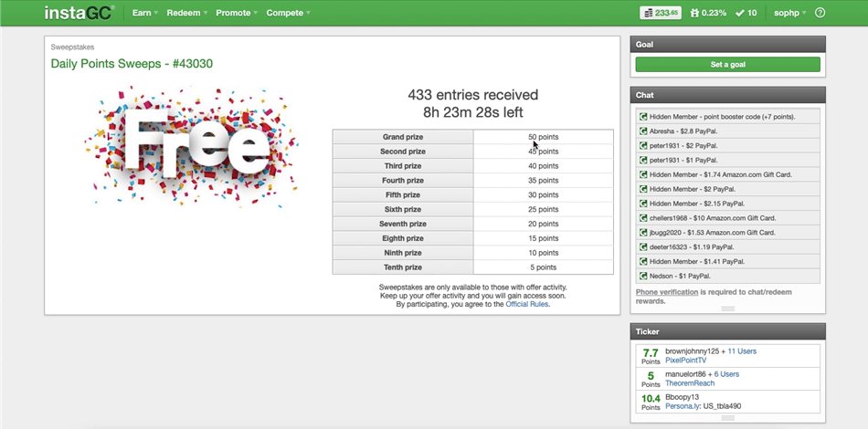
Task: Click the 10.4 Points ticker value
Action: [x=651, y=402]
